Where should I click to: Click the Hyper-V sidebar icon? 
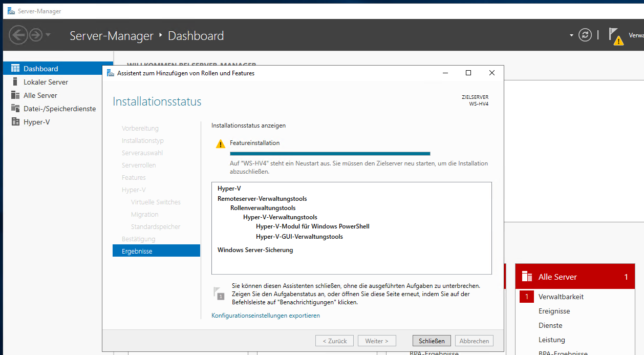(15, 122)
